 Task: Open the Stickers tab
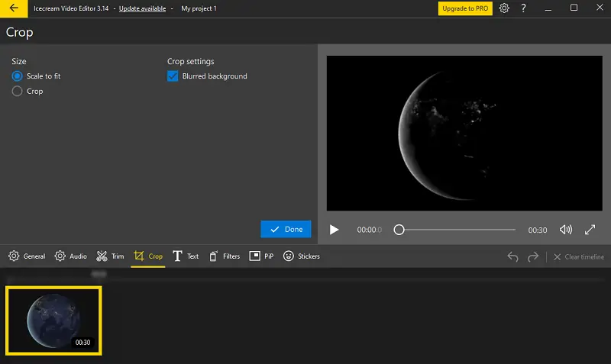coord(302,256)
